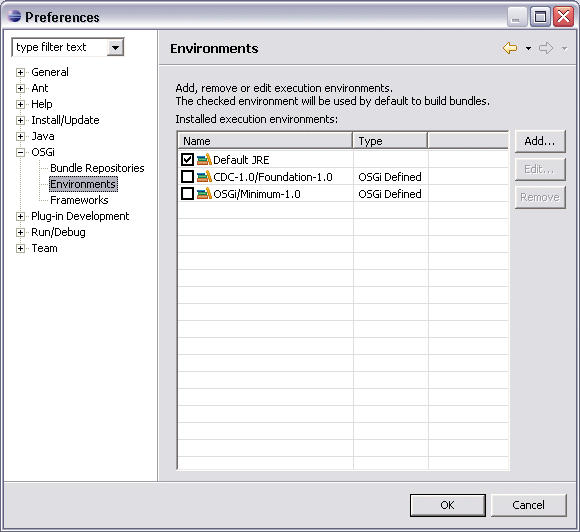Image resolution: width=580 pixels, height=532 pixels.
Task: Open the Frameworks preference page
Action: tap(79, 200)
